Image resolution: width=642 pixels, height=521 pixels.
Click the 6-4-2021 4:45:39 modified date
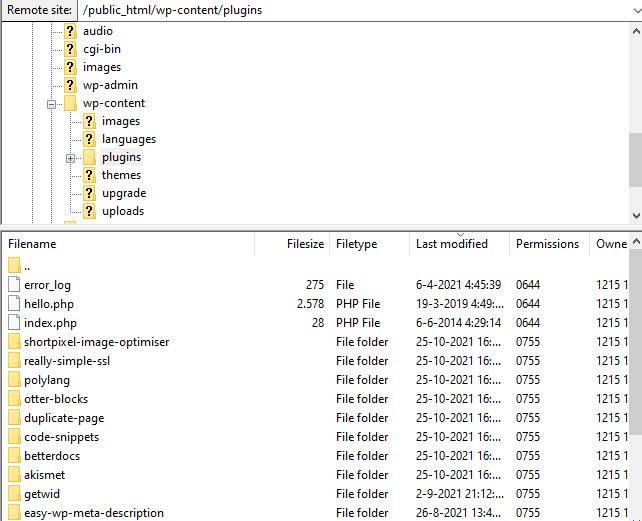458,285
